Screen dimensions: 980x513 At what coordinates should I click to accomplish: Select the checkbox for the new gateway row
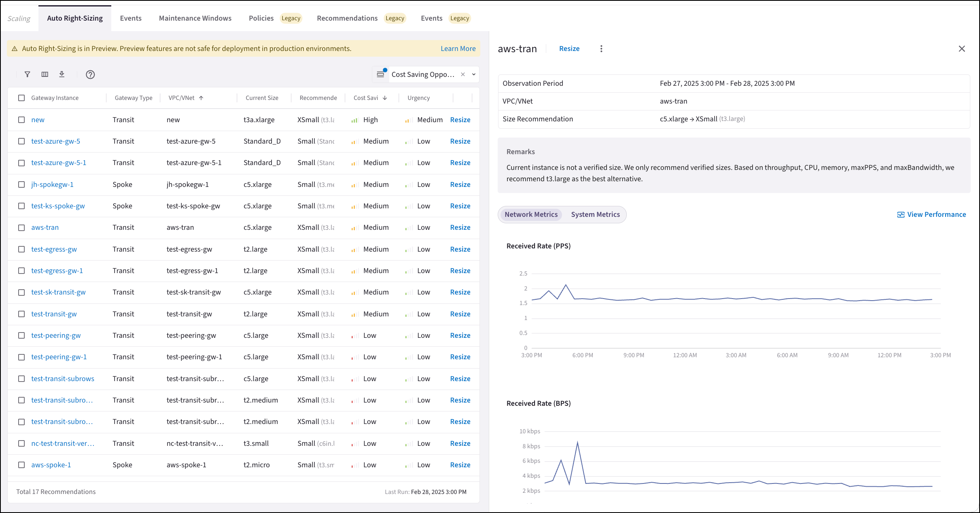pos(21,119)
